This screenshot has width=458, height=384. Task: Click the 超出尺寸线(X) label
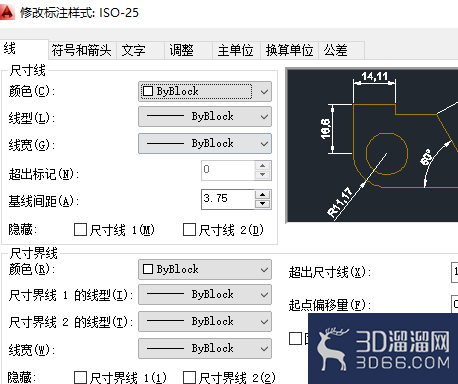[330, 272]
